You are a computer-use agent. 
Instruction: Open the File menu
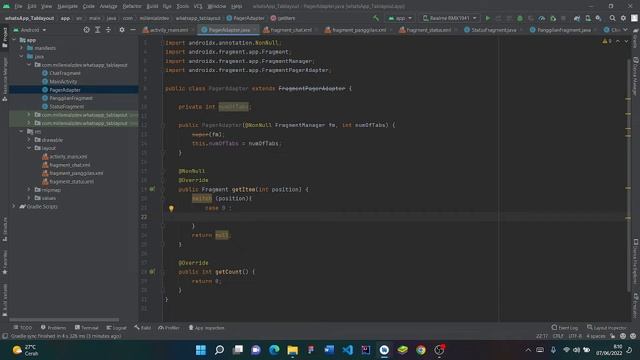click(19, 6)
